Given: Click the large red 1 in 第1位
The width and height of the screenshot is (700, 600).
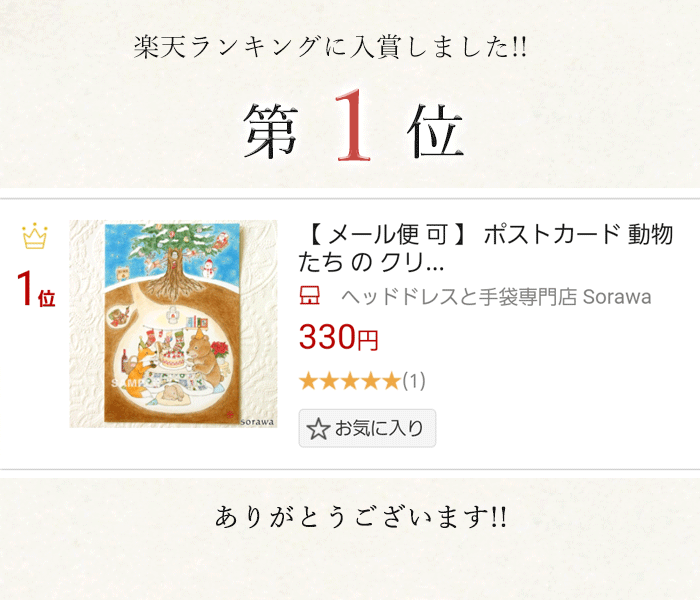Looking at the screenshot, I should [x=351, y=124].
